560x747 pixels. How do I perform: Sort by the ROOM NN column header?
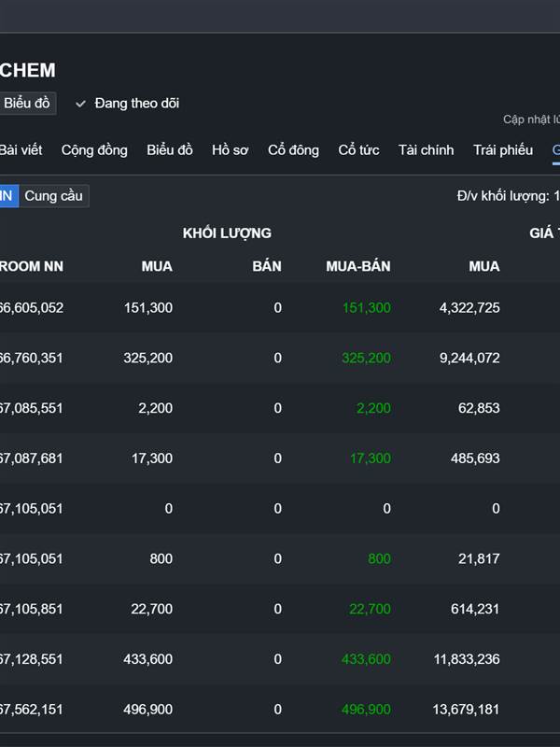point(32,266)
